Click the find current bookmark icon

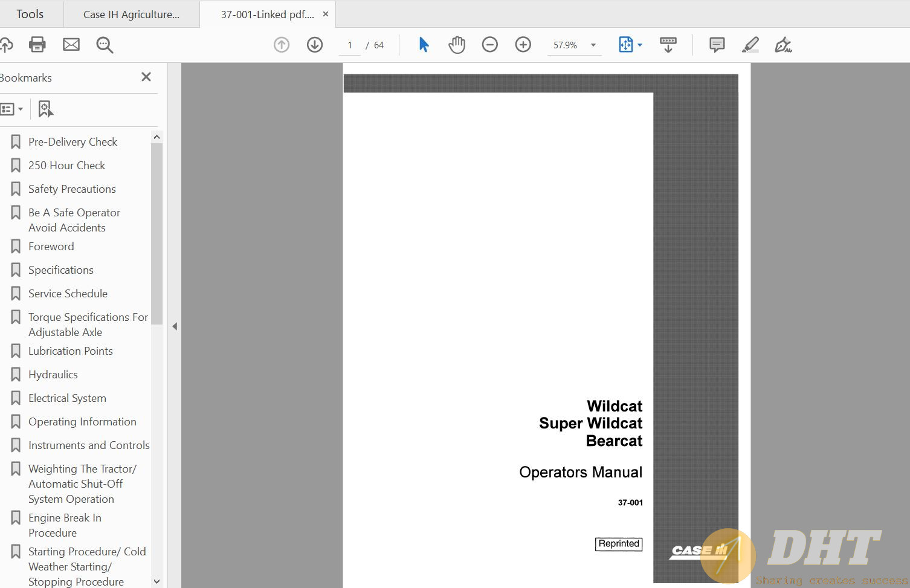[x=46, y=109]
